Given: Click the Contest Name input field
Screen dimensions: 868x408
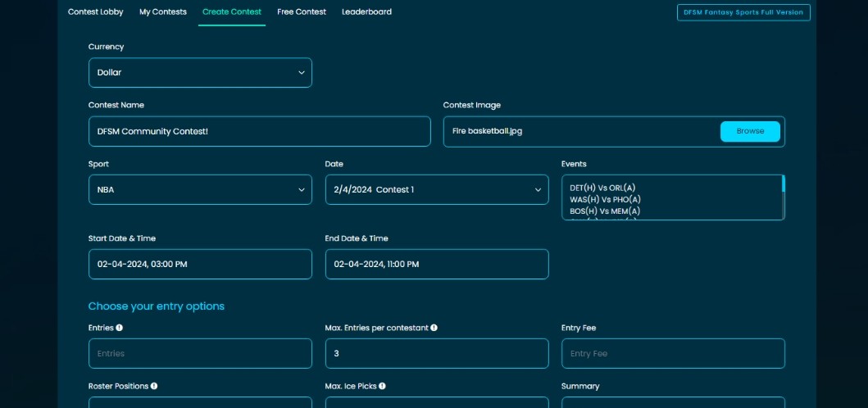Looking at the screenshot, I should pos(260,131).
